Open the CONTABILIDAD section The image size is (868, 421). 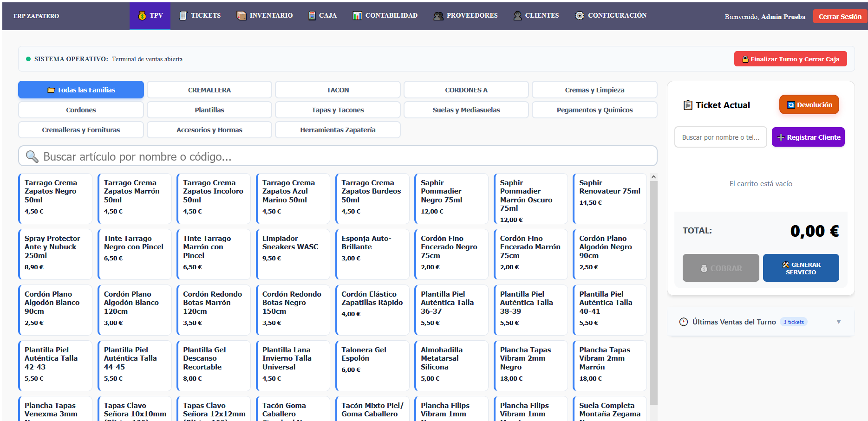(385, 16)
